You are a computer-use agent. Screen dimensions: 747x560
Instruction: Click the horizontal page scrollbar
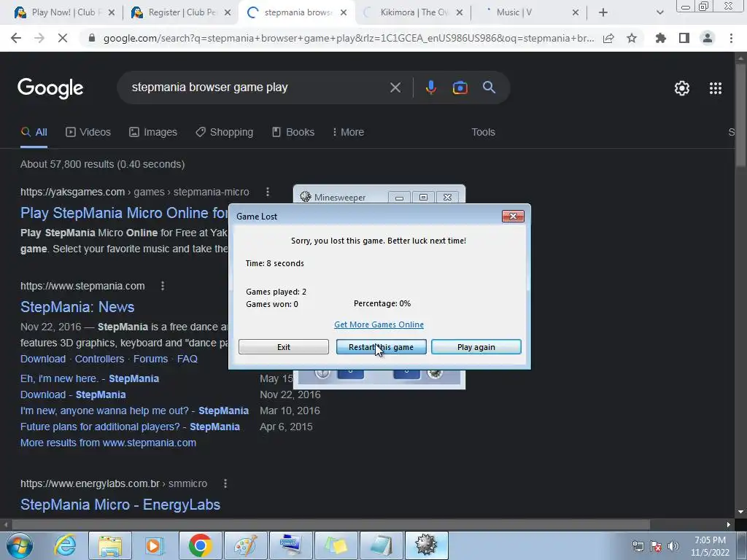click(x=330, y=525)
